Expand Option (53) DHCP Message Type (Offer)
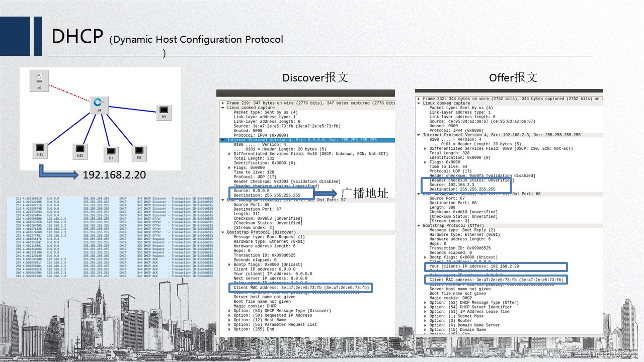Image resolution: width=644 pixels, height=362 pixels. (x=425, y=303)
